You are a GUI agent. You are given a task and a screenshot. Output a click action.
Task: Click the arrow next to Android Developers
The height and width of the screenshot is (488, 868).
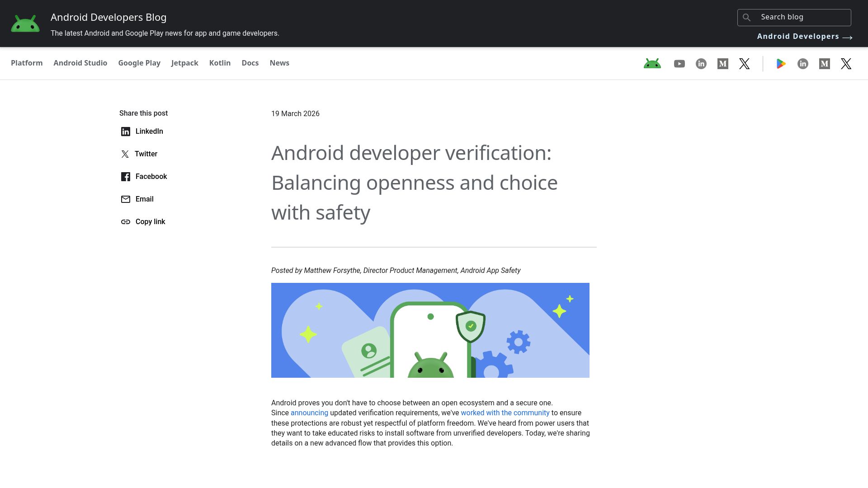click(848, 38)
